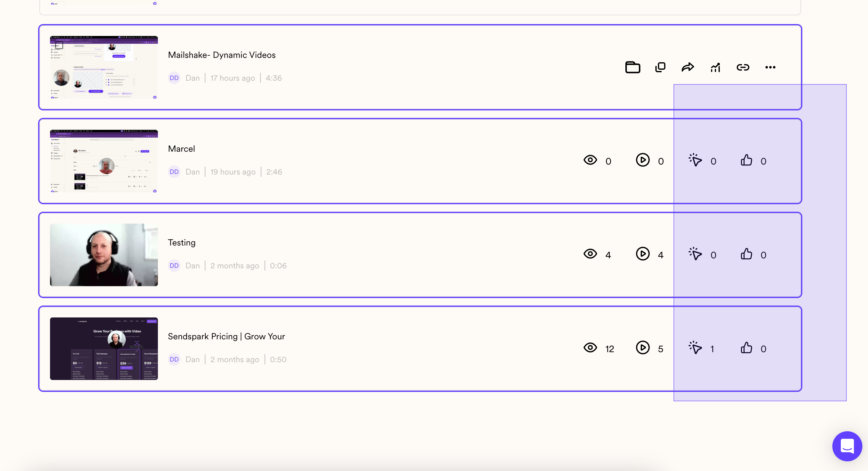Click plays icon on Sendspark Pricing row
This screenshot has width=868, height=471.
click(x=643, y=347)
